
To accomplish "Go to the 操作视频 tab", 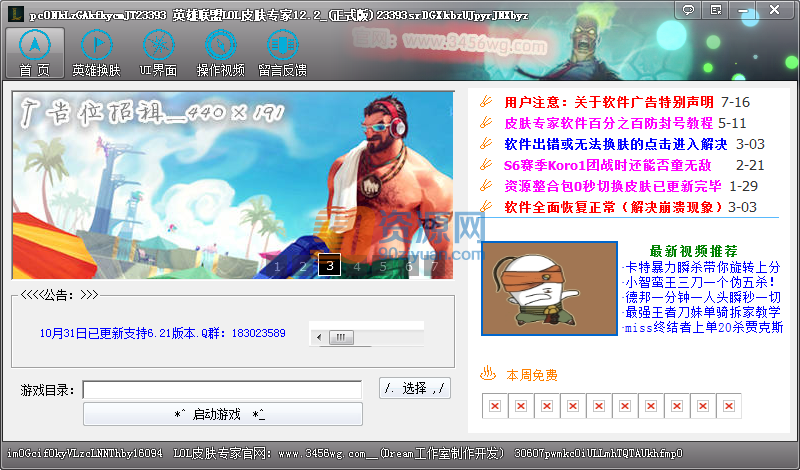I will (220, 53).
